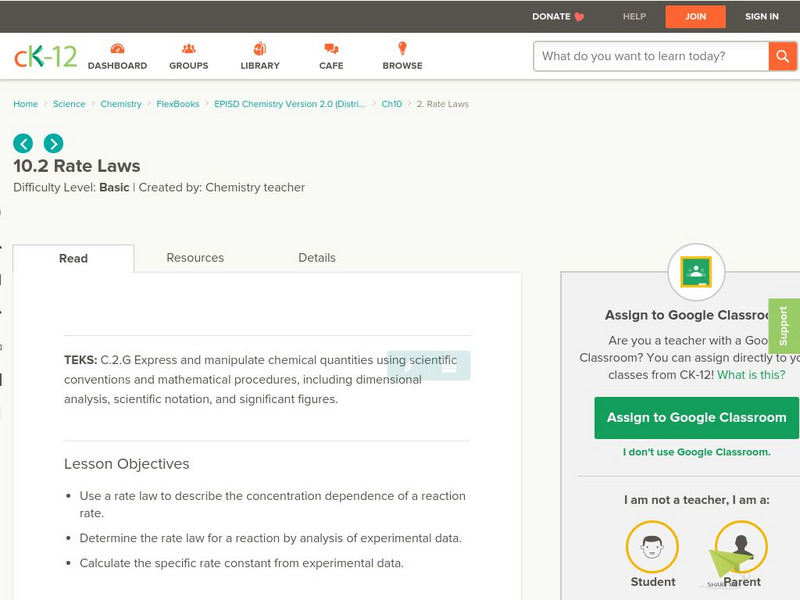Switch to the Details tab
The height and width of the screenshot is (600, 800).
click(x=317, y=258)
